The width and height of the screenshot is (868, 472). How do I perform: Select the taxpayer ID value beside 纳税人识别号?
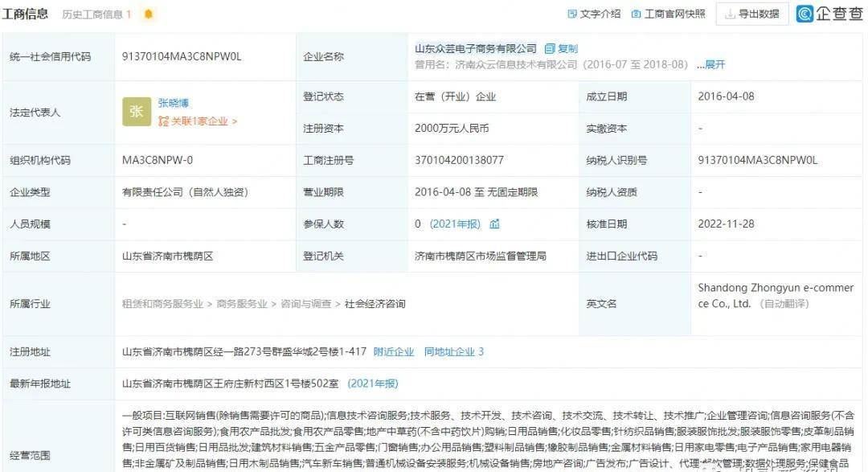[757, 160]
